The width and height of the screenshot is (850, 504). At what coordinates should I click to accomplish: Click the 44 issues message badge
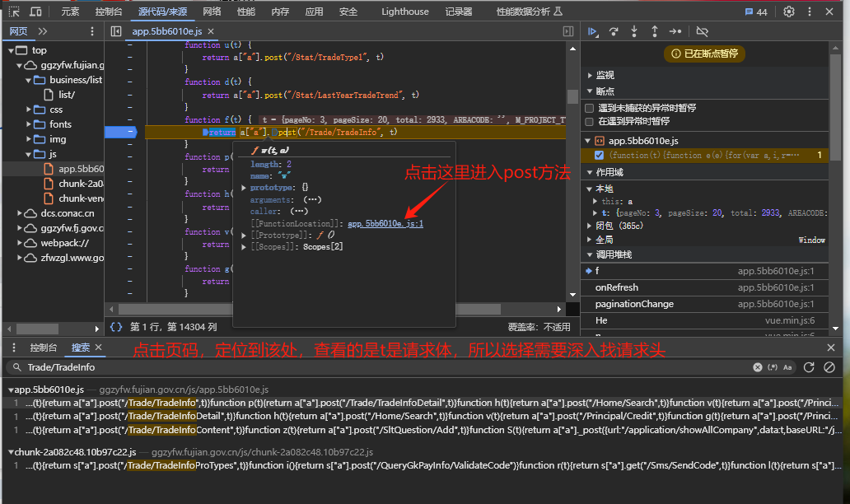pyautogui.click(x=756, y=12)
